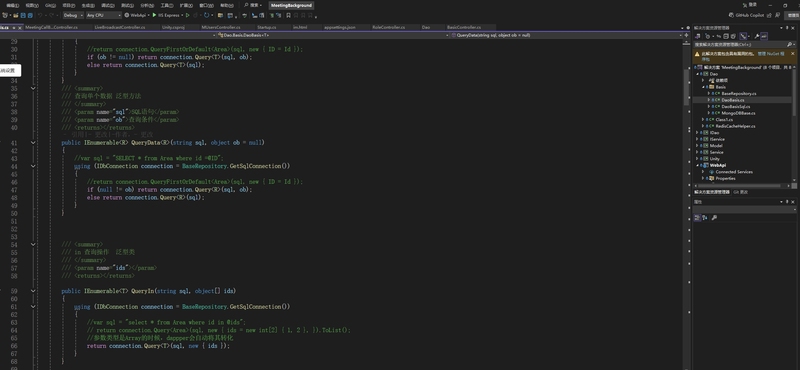800x370 pixels.
Task: Click the bookmark icon in the toolbar
Action: pyautogui.click(x=288, y=15)
